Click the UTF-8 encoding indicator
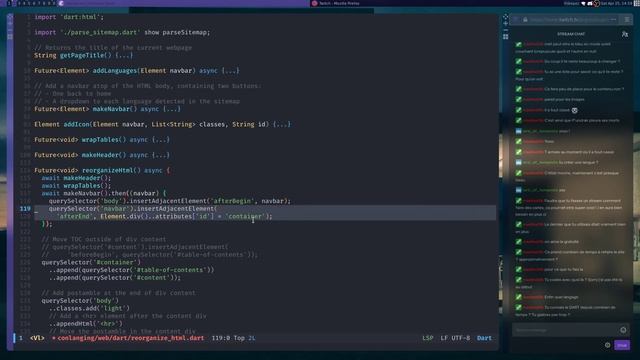 460,338
